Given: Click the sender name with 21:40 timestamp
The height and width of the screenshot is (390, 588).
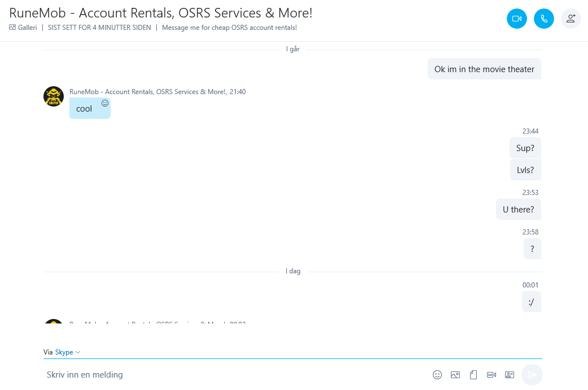Looking at the screenshot, I should tap(157, 92).
